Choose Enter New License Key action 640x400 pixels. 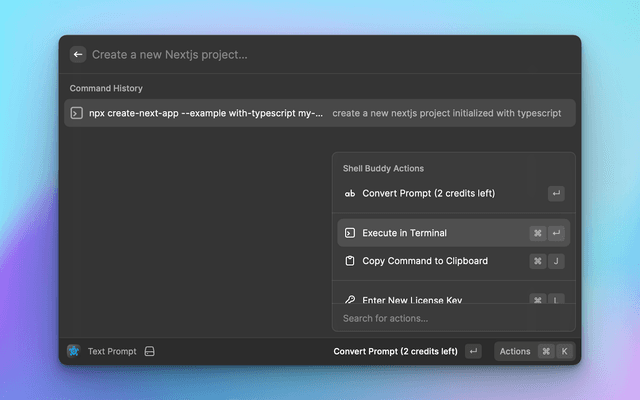(412, 299)
